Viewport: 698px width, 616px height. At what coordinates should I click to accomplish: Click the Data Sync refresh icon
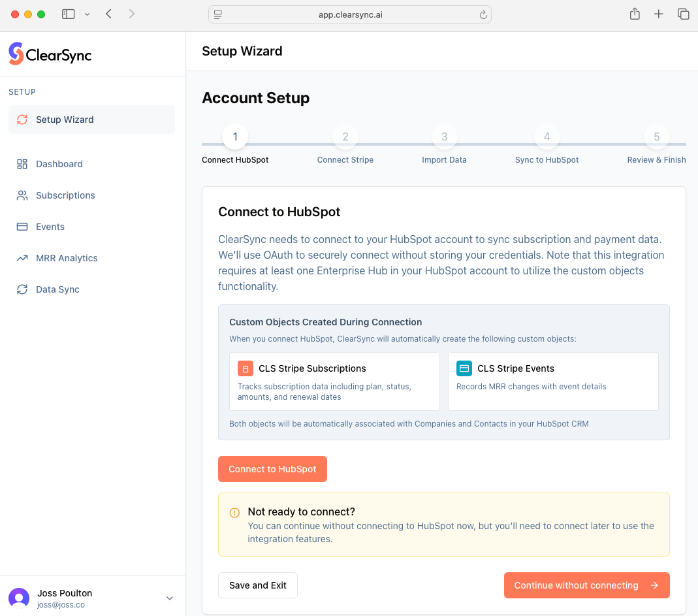[22, 289]
